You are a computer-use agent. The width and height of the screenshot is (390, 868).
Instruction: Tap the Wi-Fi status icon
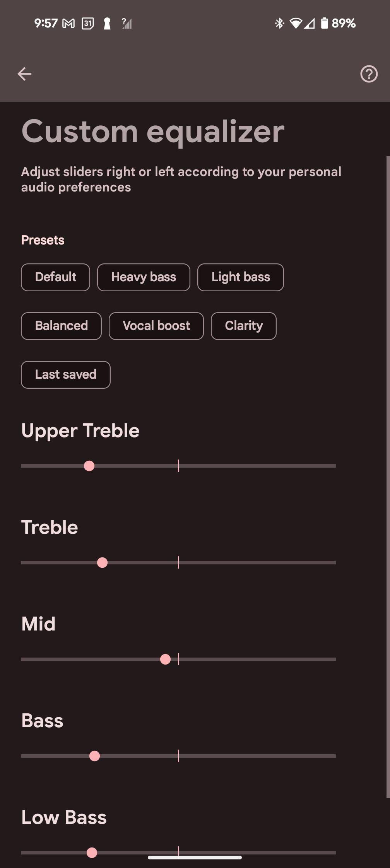(x=296, y=24)
